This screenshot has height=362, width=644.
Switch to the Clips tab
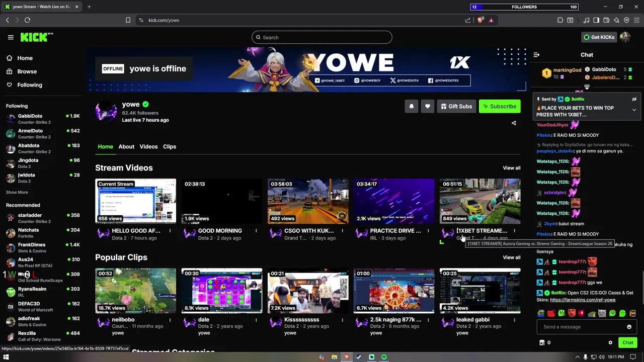170,146
